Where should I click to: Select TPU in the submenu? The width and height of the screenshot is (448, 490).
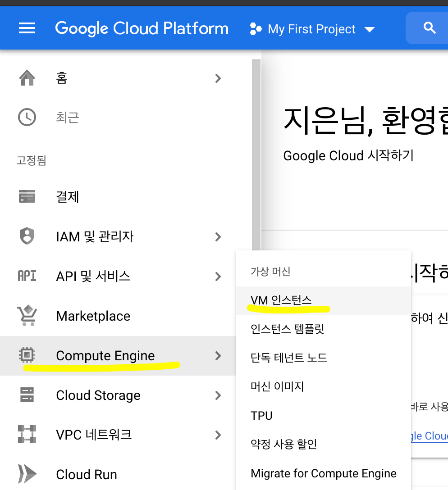324,416
